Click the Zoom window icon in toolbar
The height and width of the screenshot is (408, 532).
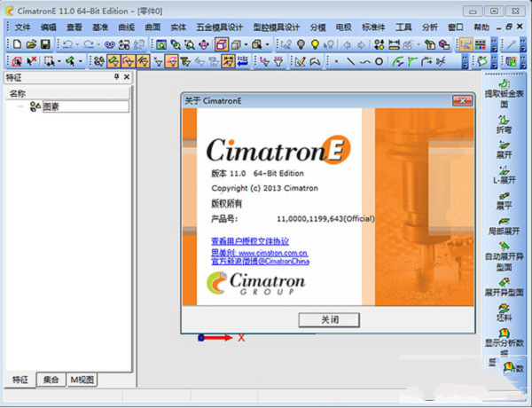(x=161, y=44)
